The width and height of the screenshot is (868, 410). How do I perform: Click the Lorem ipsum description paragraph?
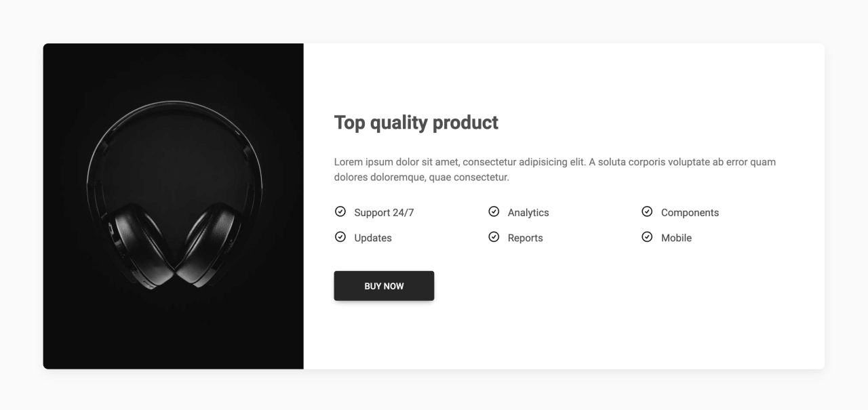(555, 169)
